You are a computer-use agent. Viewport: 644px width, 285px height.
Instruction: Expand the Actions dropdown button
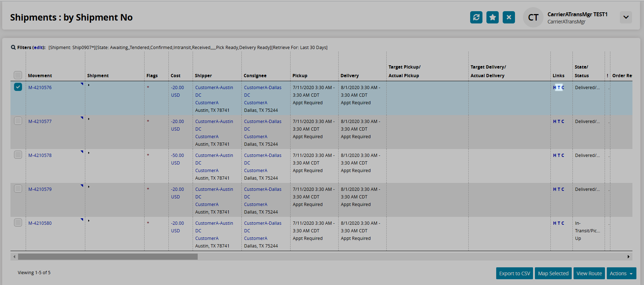(x=621, y=273)
